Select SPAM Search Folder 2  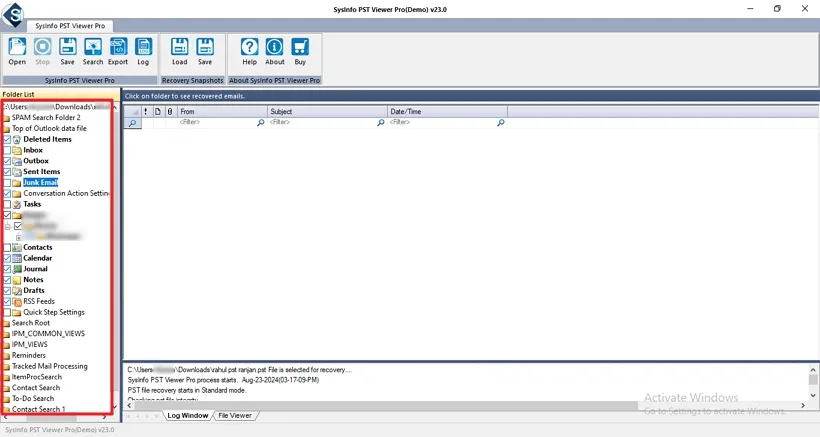[x=46, y=118]
